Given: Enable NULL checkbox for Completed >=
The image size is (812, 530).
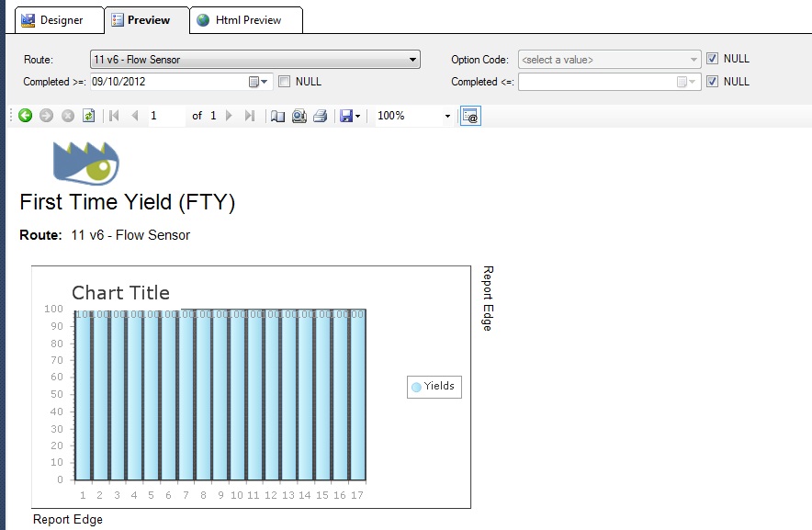Looking at the screenshot, I should tap(285, 82).
